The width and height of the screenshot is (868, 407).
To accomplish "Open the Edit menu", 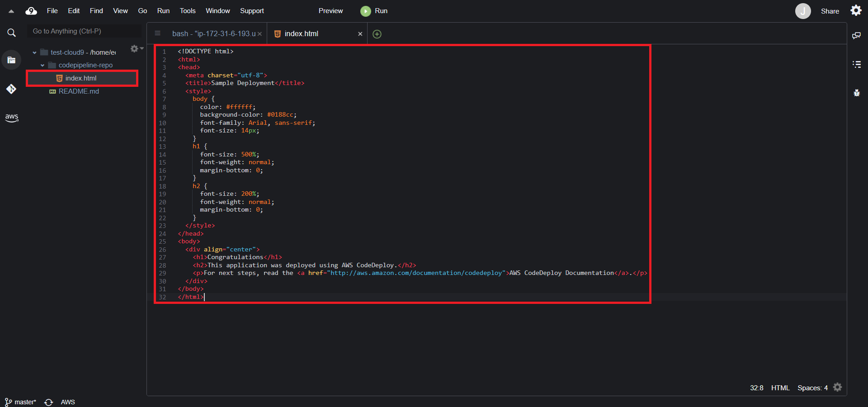I will pos(74,11).
